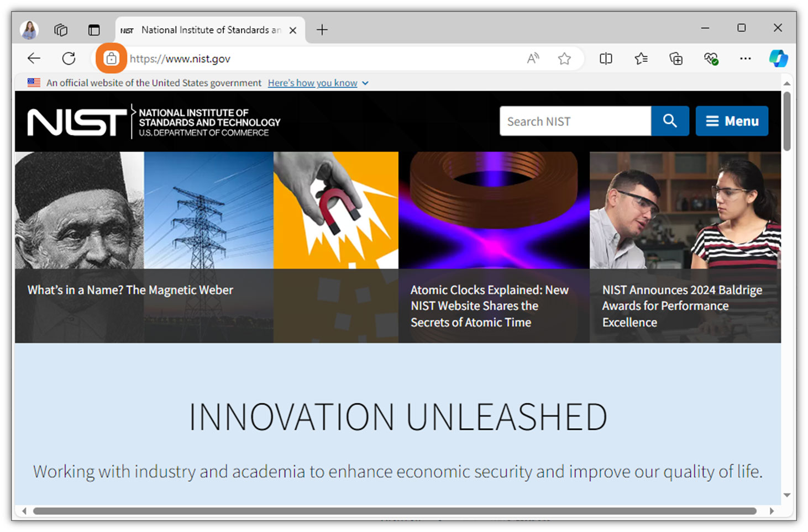Open a new tab with plus button
This screenshot has width=808, height=532.
[x=322, y=30]
